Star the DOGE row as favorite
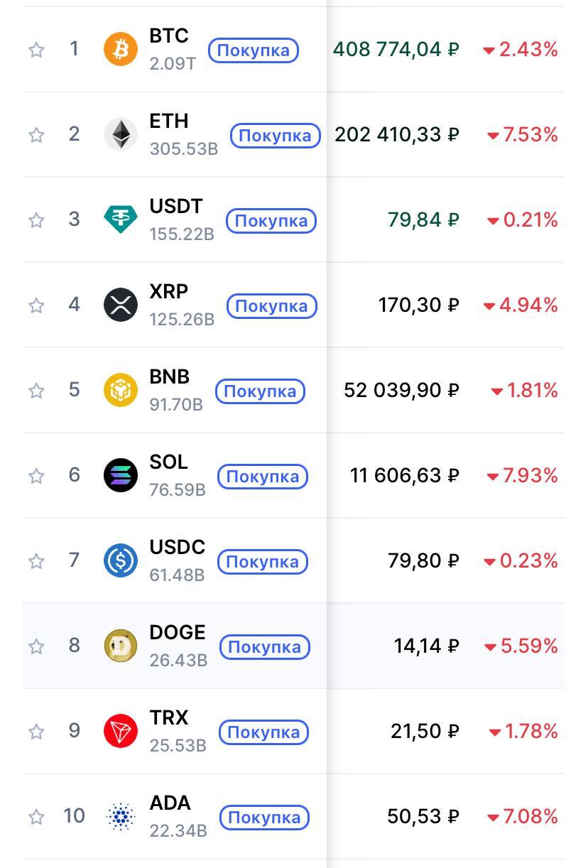 click(x=36, y=646)
